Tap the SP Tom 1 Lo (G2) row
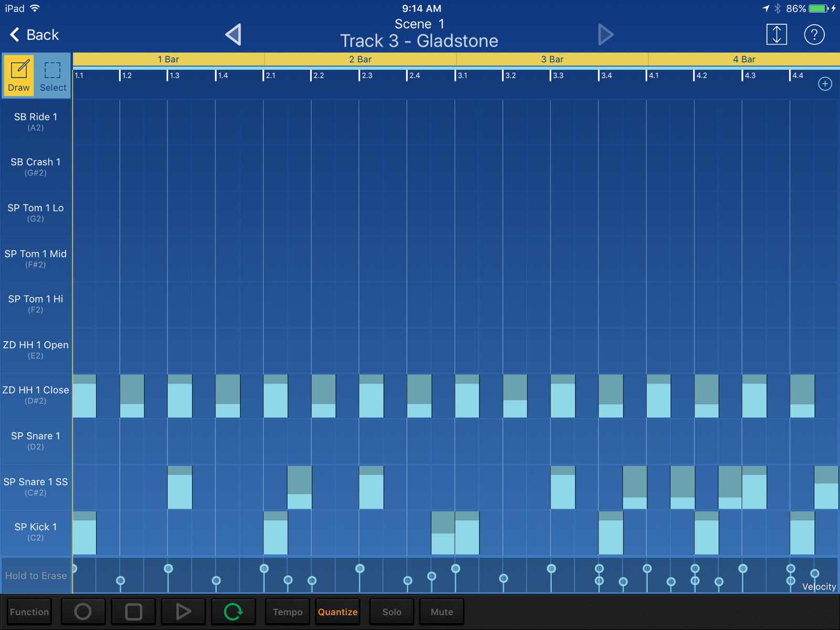Viewport: 840px width, 630px height. click(x=36, y=213)
